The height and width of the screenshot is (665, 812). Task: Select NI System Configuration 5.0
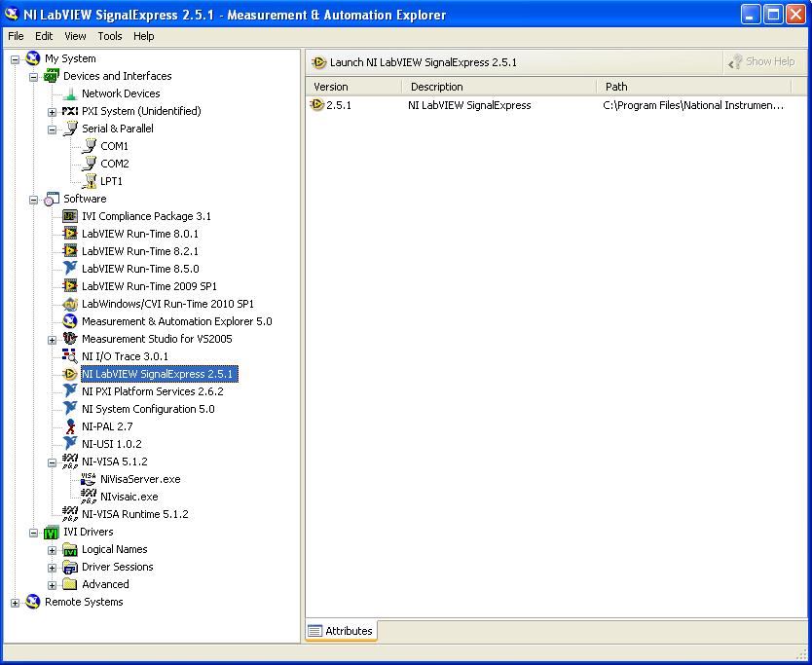(x=148, y=409)
